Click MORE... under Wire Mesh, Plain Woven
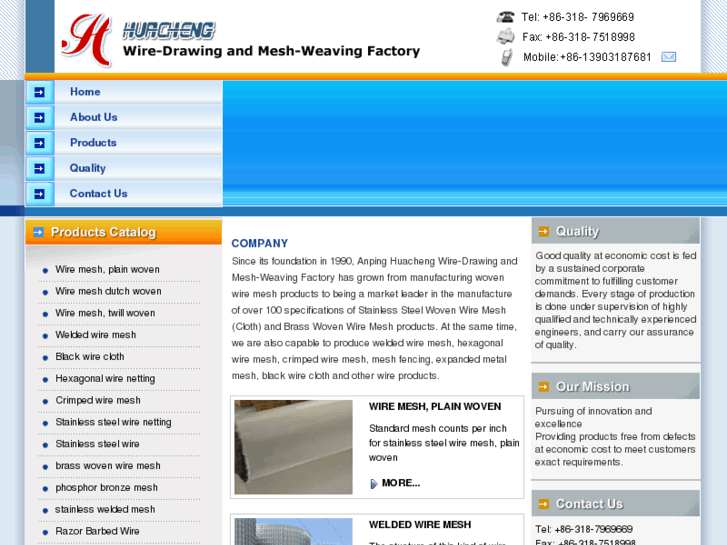Screen dimensions: 727x545 [x=401, y=483]
